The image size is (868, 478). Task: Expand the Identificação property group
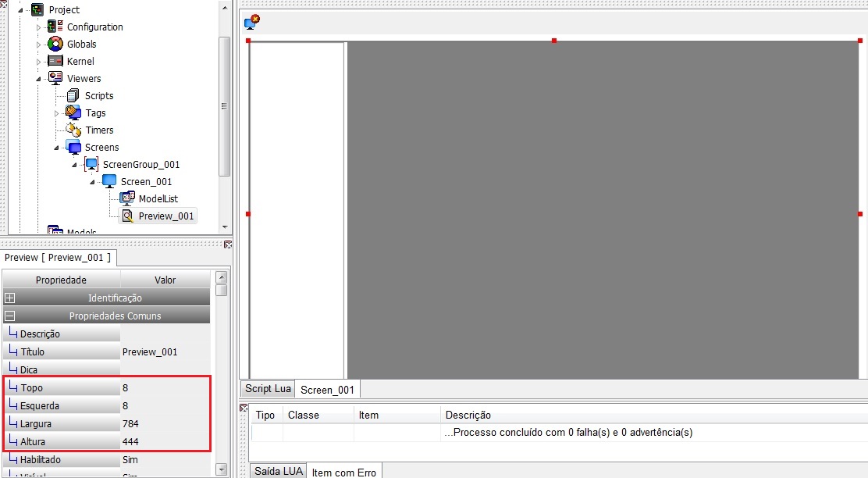[9, 298]
